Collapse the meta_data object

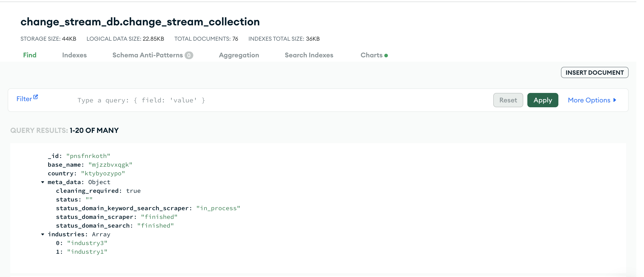pyautogui.click(x=43, y=182)
